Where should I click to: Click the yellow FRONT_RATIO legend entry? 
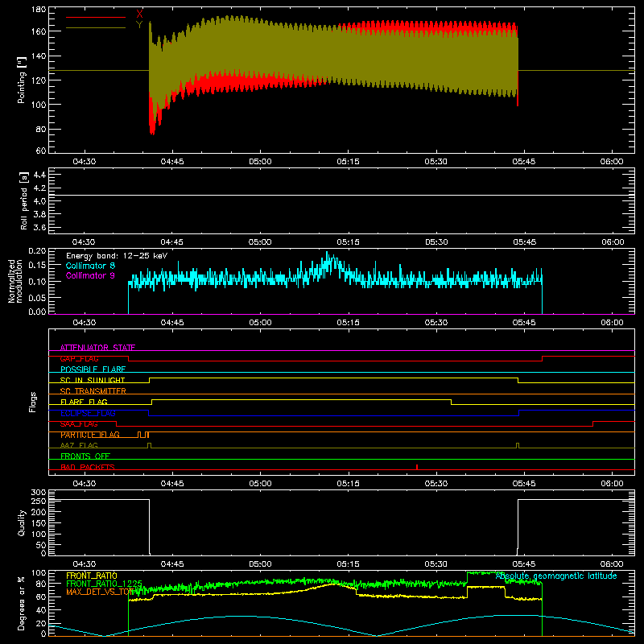click(92, 576)
